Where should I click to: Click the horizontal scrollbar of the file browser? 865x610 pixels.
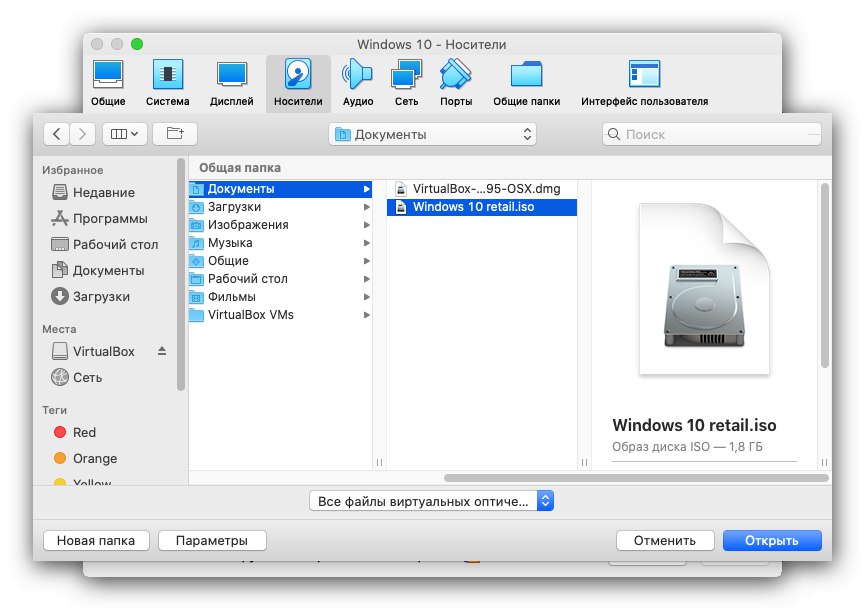click(x=636, y=478)
